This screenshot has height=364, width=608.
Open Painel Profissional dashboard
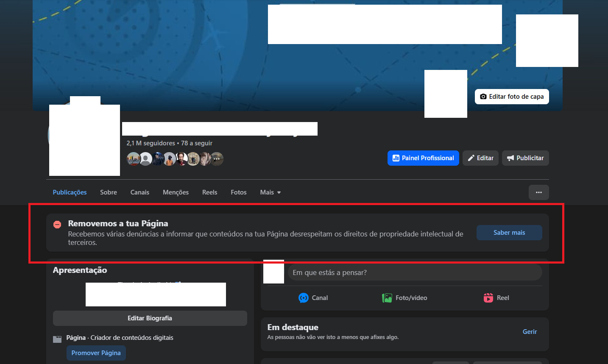(x=423, y=158)
